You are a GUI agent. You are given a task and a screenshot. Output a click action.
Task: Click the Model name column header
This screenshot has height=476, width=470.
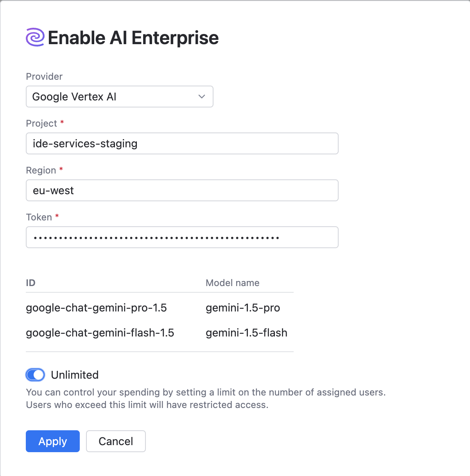tap(232, 283)
